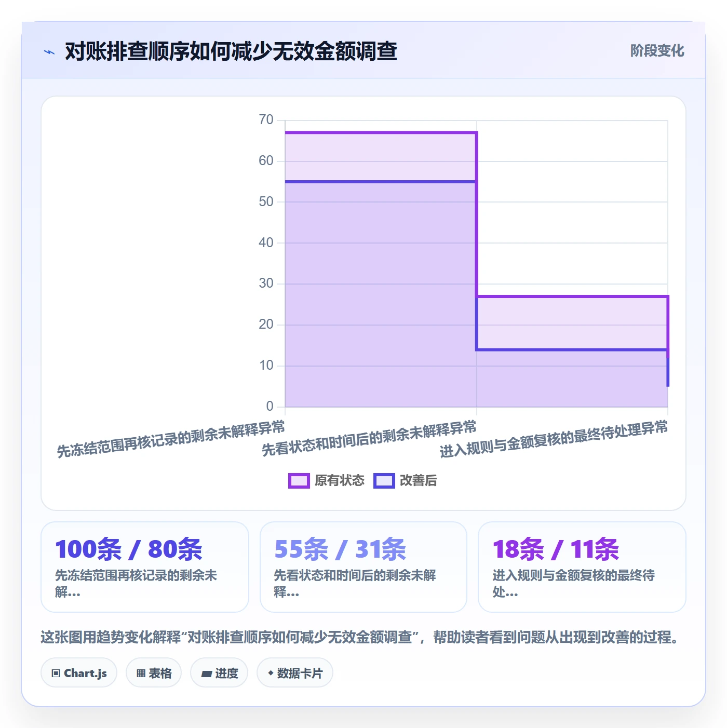Click the y-axis value 50

tap(266, 201)
